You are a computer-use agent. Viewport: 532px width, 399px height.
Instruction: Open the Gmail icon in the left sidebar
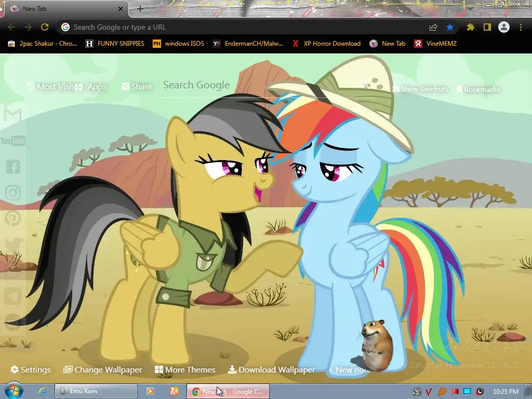pyautogui.click(x=13, y=115)
